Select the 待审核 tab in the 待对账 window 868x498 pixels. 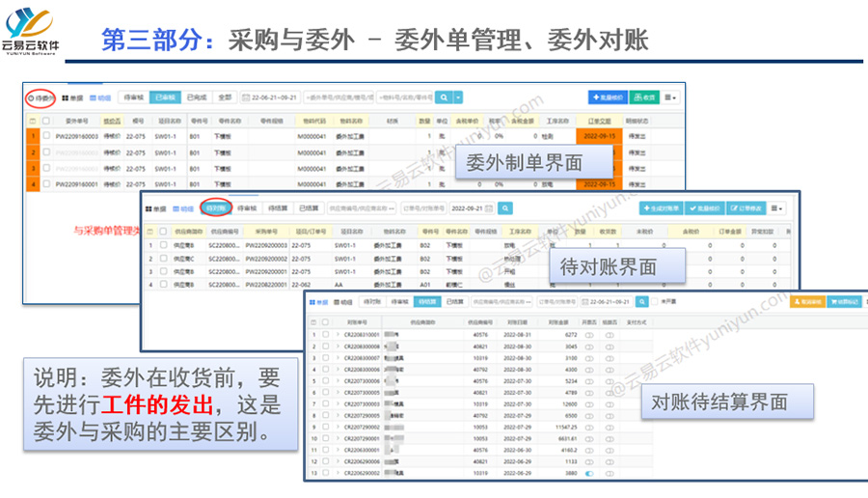click(247, 208)
